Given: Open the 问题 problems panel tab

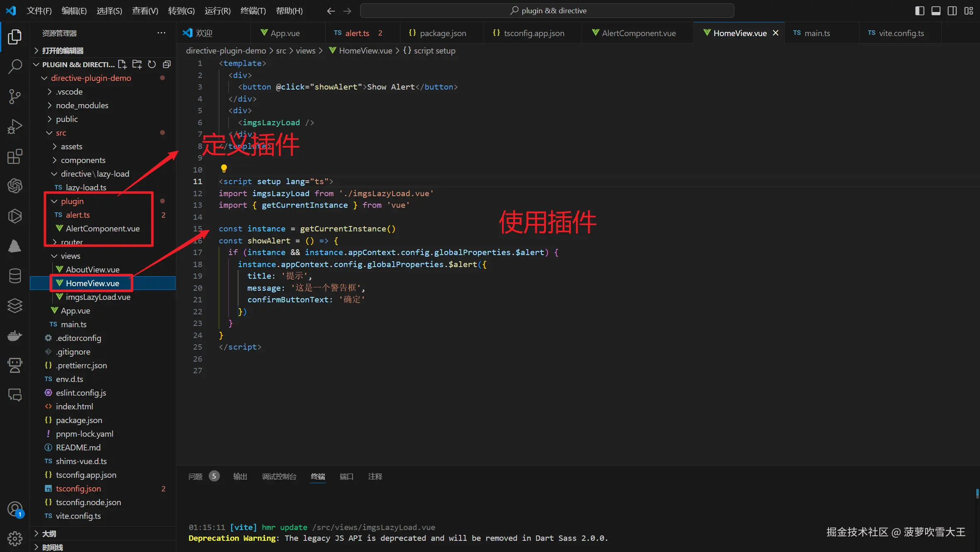Looking at the screenshot, I should pyautogui.click(x=195, y=477).
